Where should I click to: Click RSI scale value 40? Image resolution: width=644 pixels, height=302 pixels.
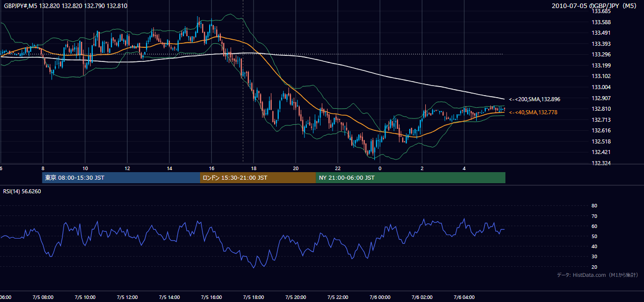(x=594, y=246)
